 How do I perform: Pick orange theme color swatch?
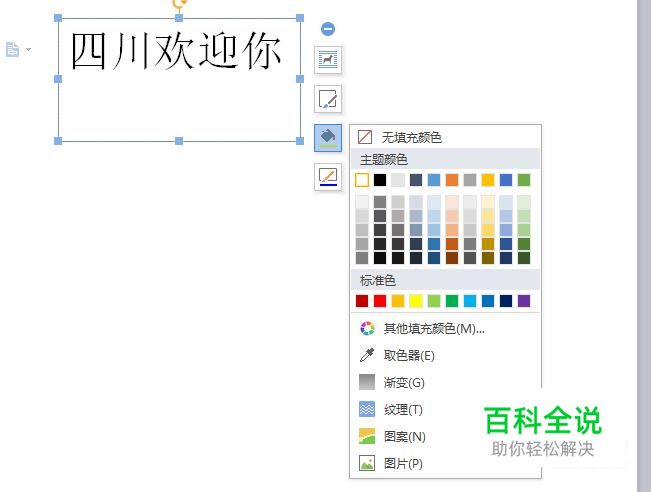(x=452, y=180)
